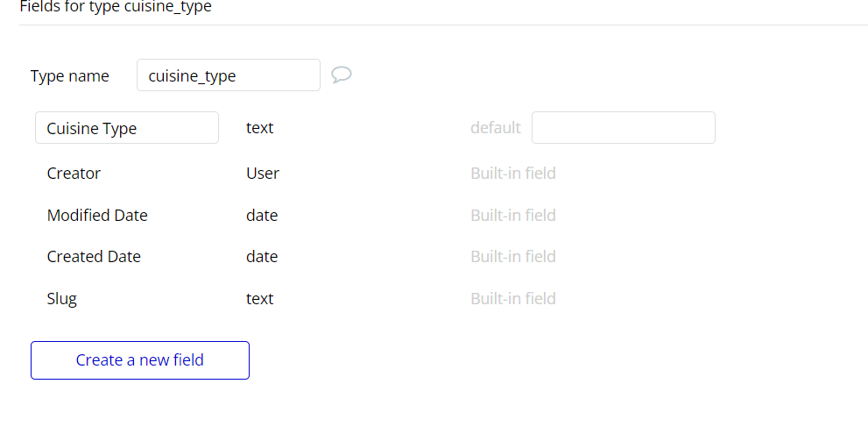This screenshot has width=868, height=448.
Task: Click the Fields for type cuisine_type heading
Action: click(x=116, y=7)
